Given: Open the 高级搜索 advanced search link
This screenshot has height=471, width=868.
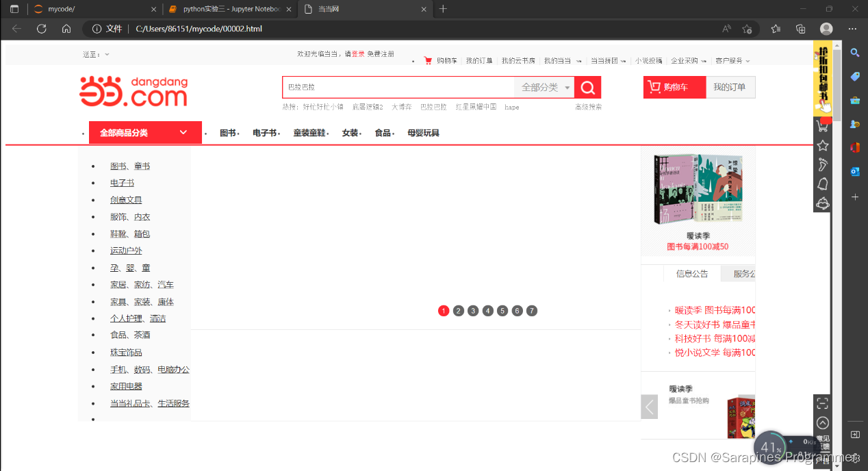Looking at the screenshot, I should [589, 107].
